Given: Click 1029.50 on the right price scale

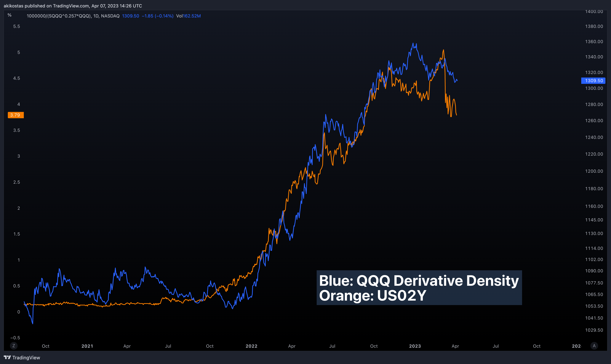Looking at the screenshot, I should (594, 330).
